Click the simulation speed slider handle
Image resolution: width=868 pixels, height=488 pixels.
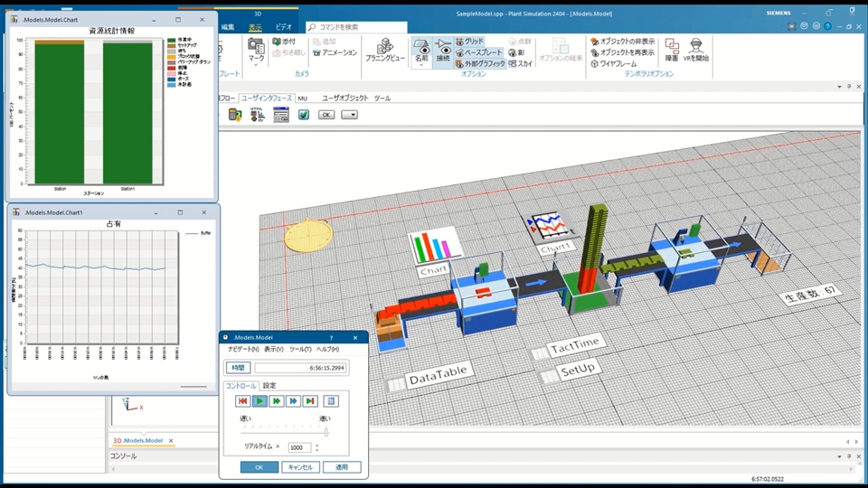coord(326,432)
